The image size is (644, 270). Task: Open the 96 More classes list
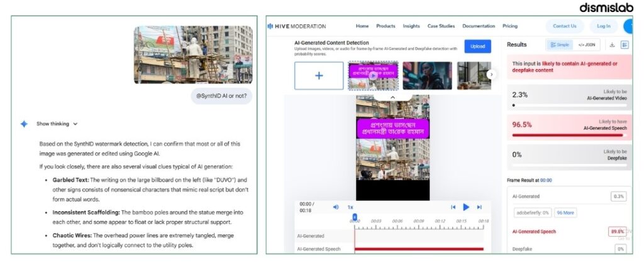click(565, 213)
